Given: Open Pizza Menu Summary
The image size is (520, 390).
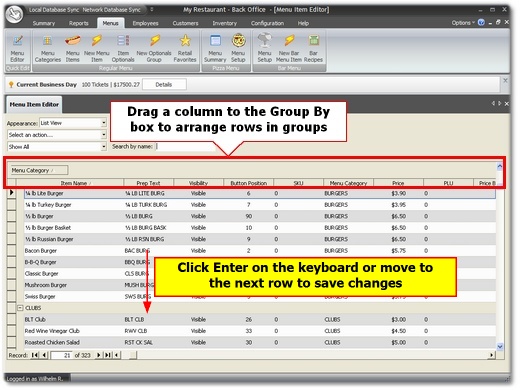Looking at the screenshot, I should pos(215,48).
